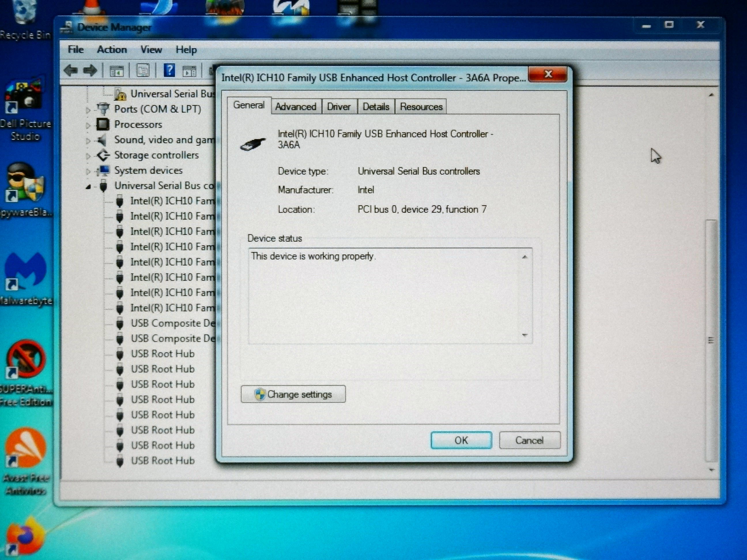Click the Show/Hide Console Tree toolbar icon
Image resolution: width=747 pixels, height=560 pixels.
pos(117,71)
